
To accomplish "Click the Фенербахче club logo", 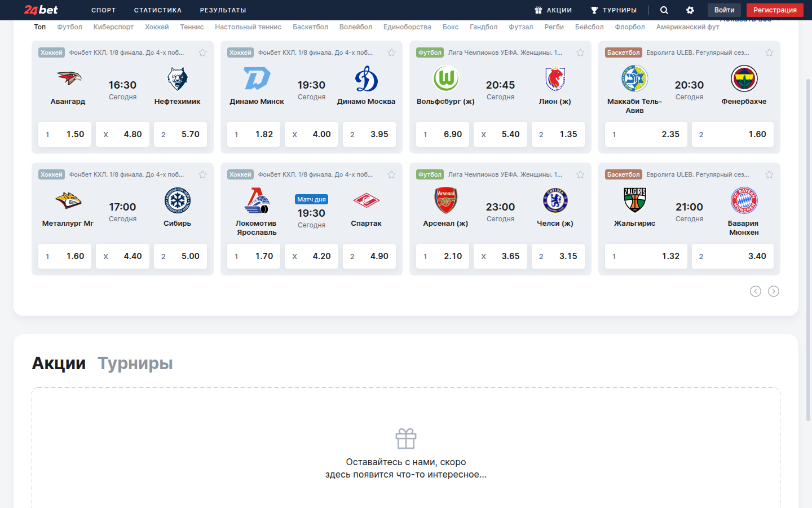I will (x=744, y=78).
